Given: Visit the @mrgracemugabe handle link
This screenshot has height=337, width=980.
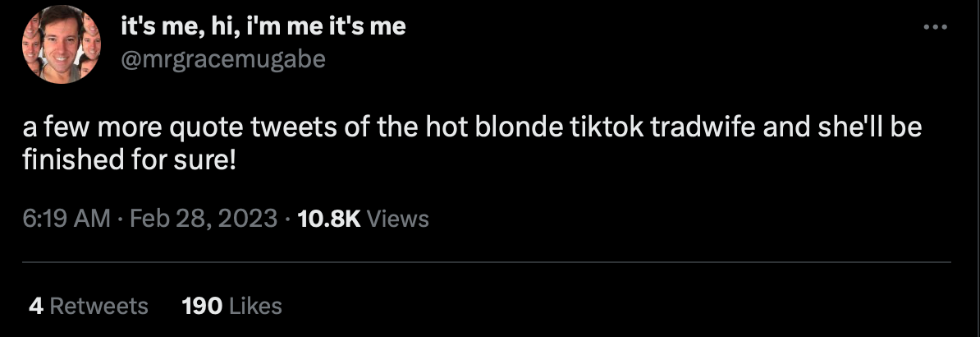Looking at the screenshot, I should (x=223, y=59).
